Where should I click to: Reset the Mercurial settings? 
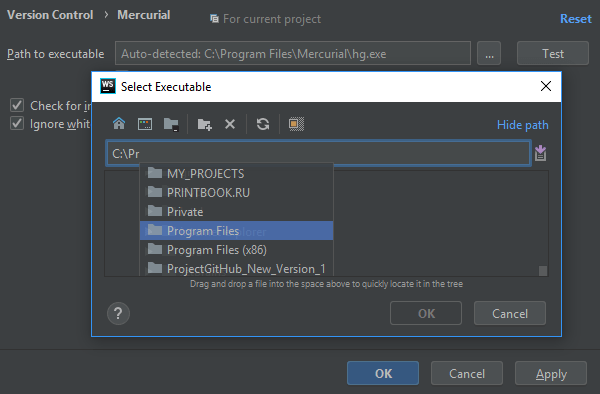click(576, 19)
